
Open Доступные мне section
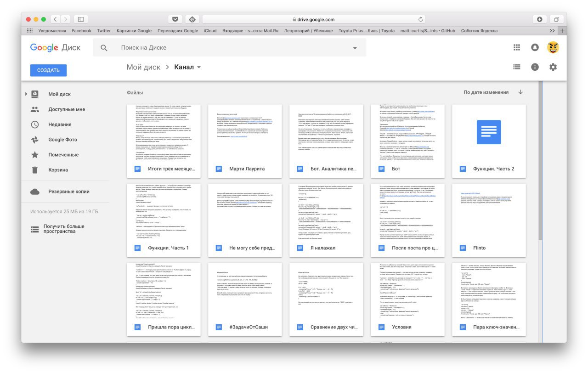67,109
